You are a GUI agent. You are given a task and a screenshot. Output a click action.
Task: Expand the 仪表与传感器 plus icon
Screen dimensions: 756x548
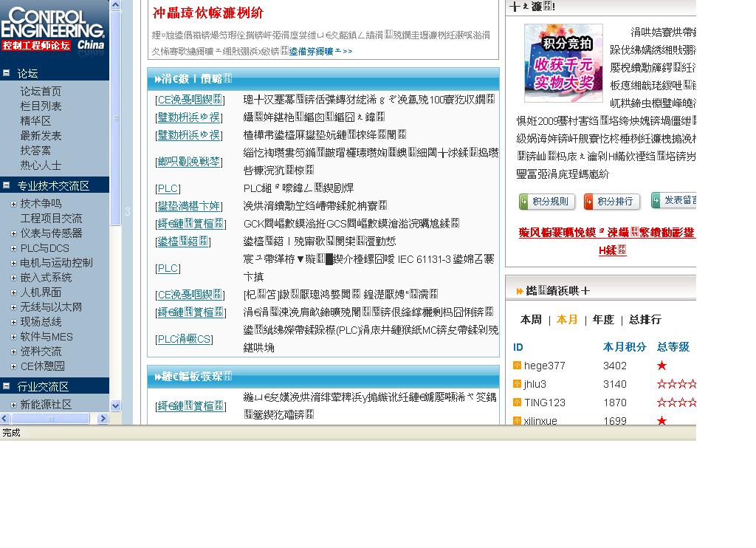[13, 233]
